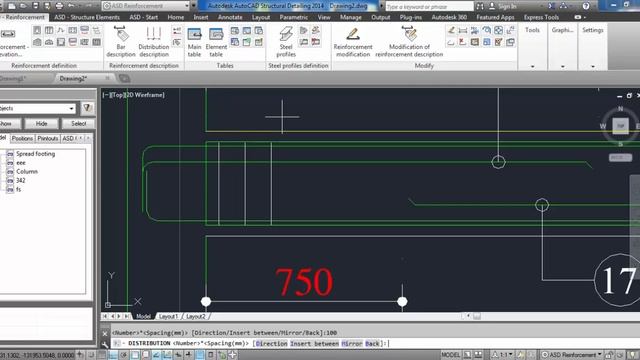Choose the Direction option in the command line
This screenshot has height=360, width=640.
pos(271,344)
